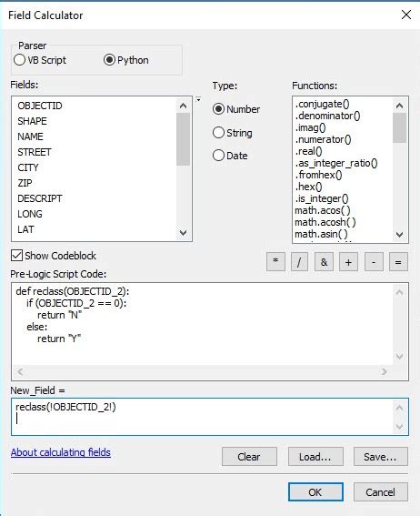Click the minus (-) operator button

tap(374, 262)
